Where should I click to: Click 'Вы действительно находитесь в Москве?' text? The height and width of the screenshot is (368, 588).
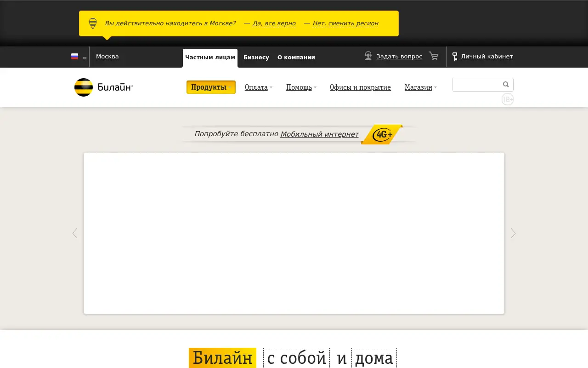170,23
